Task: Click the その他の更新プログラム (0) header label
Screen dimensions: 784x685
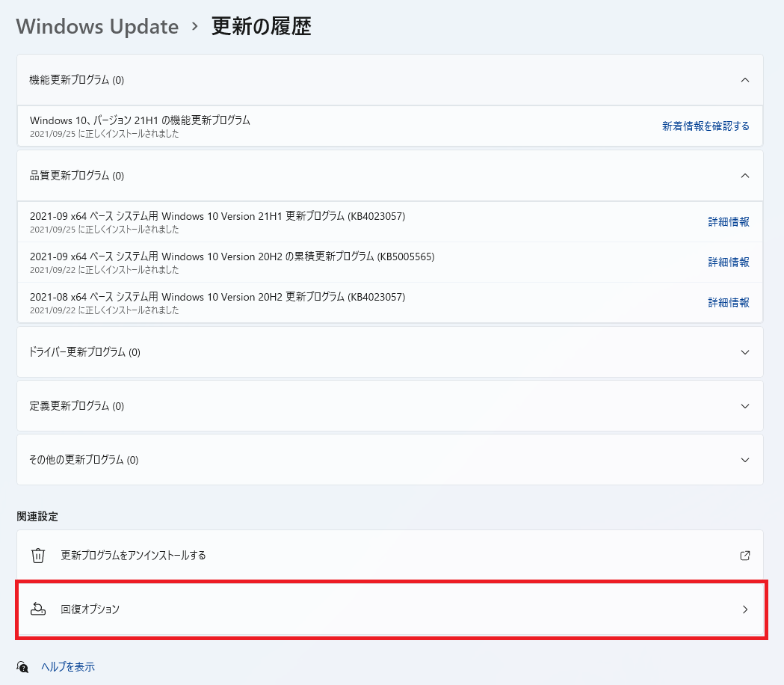Action: coord(84,460)
